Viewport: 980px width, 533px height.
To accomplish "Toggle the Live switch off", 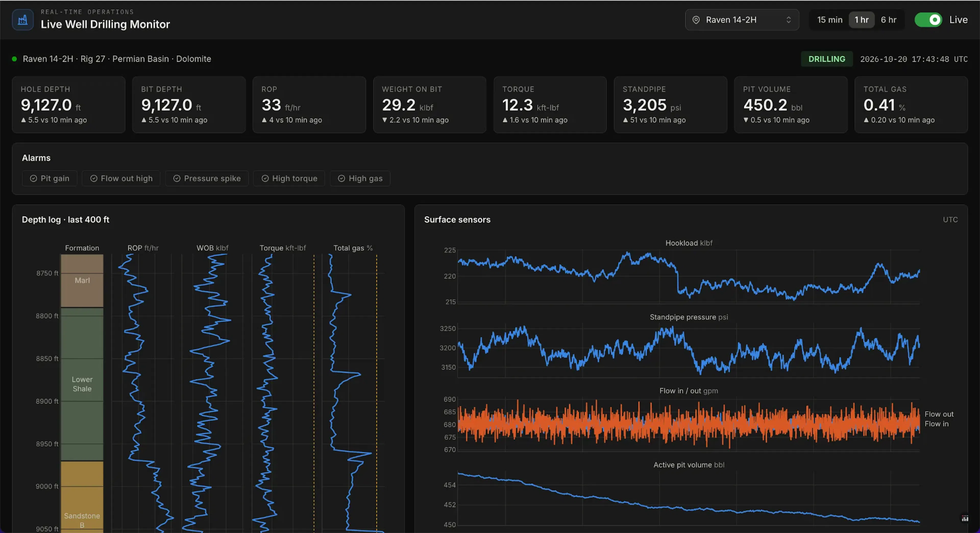I will pyautogui.click(x=928, y=20).
